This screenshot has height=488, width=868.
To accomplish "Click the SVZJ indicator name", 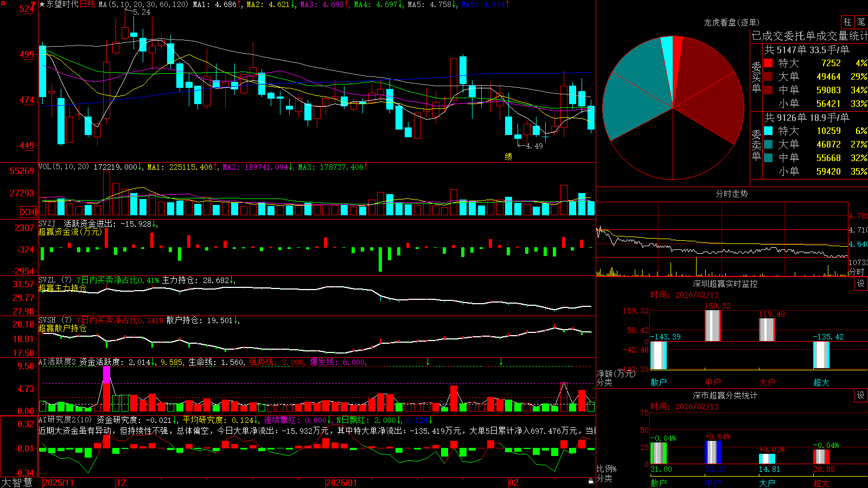I will pyautogui.click(x=47, y=223).
